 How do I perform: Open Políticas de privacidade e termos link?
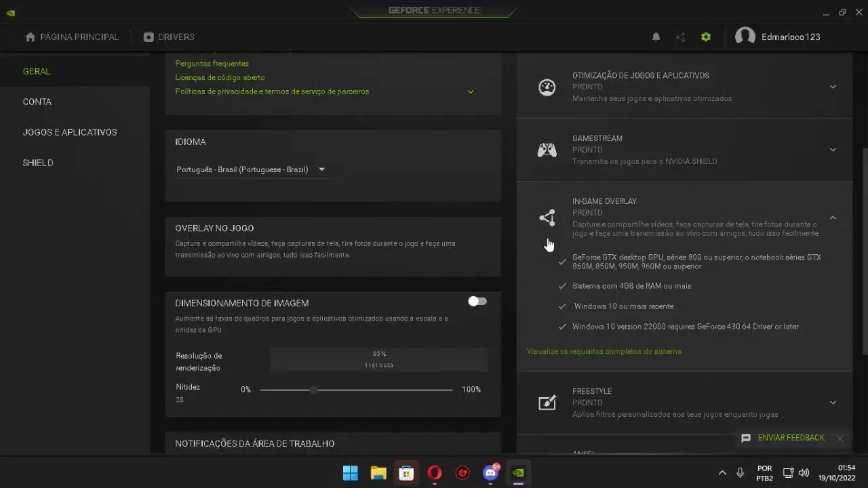pos(272,91)
